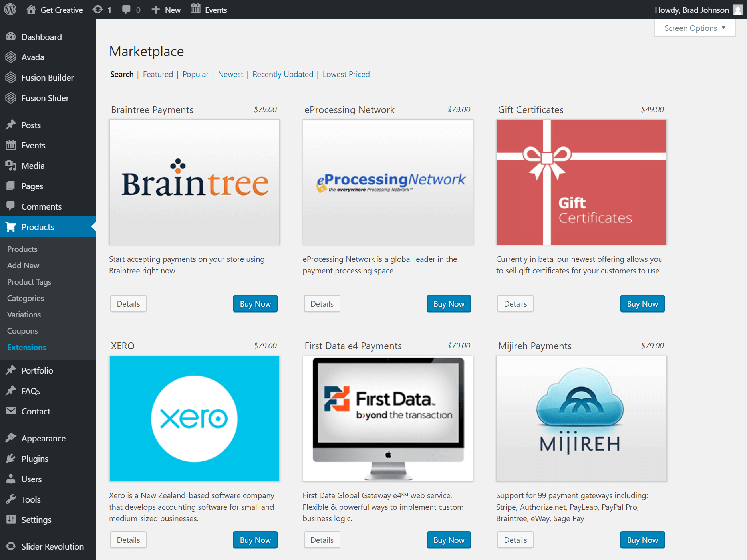
Task: Click the Braintree logo thumbnail
Action: (195, 182)
